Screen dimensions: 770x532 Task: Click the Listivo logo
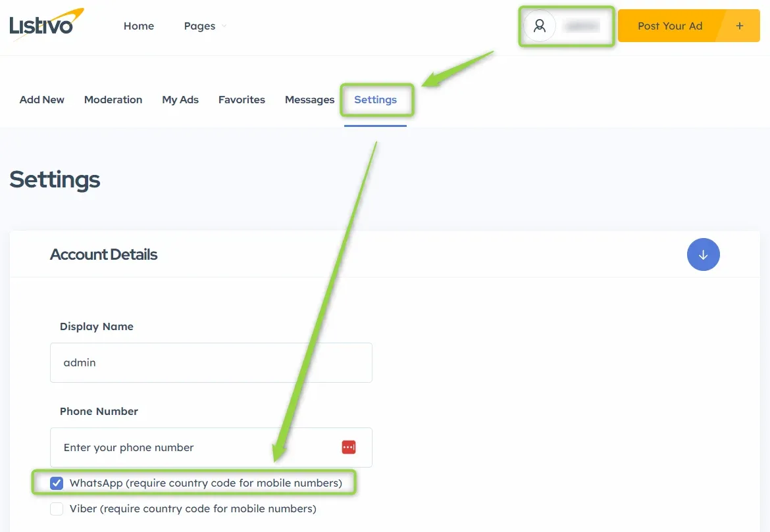point(47,24)
